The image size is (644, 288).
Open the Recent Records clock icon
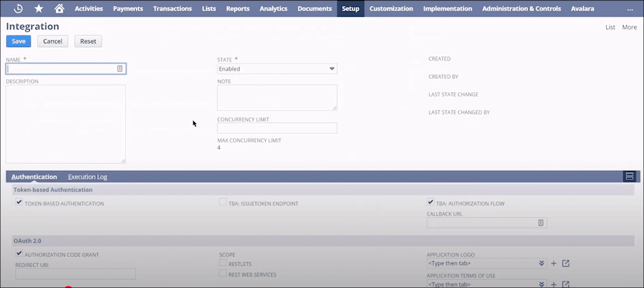[x=18, y=8]
